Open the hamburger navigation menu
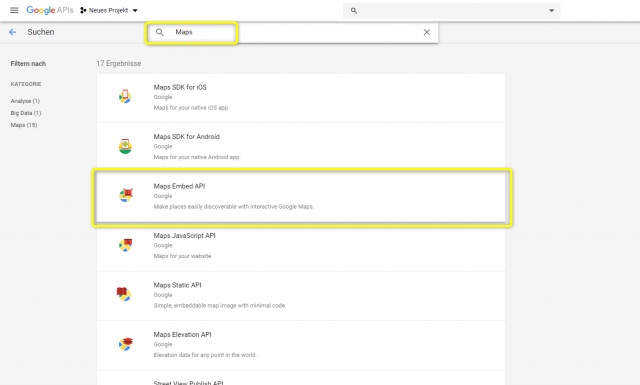The height and width of the screenshot is (385, 640). pyautogui.click(x=14, y=10)
